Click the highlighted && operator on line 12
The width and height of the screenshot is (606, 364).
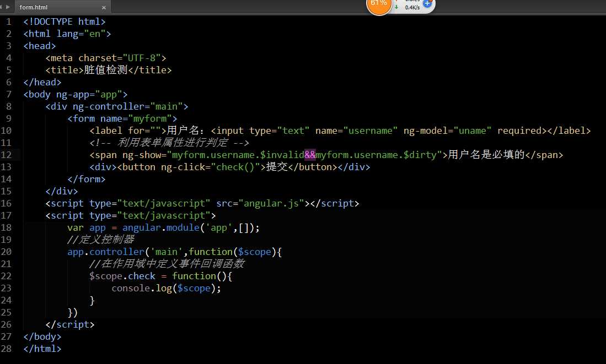tap(310, 155)
